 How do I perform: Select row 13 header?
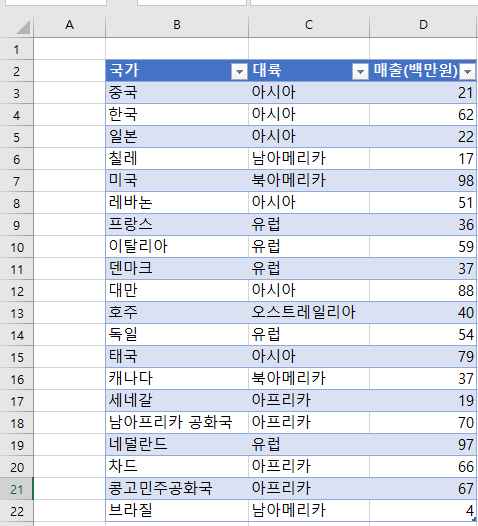(x=16, y=313)
